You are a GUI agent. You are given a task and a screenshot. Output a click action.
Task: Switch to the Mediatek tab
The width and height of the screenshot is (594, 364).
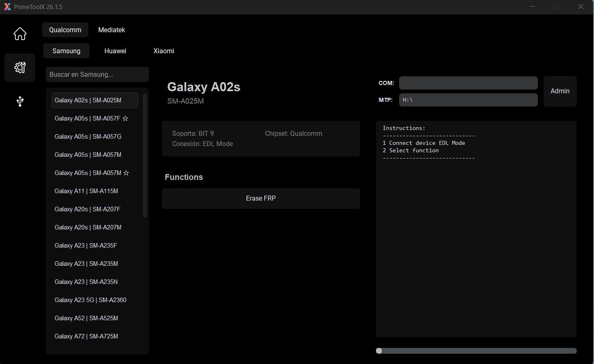tap(111, 30)
